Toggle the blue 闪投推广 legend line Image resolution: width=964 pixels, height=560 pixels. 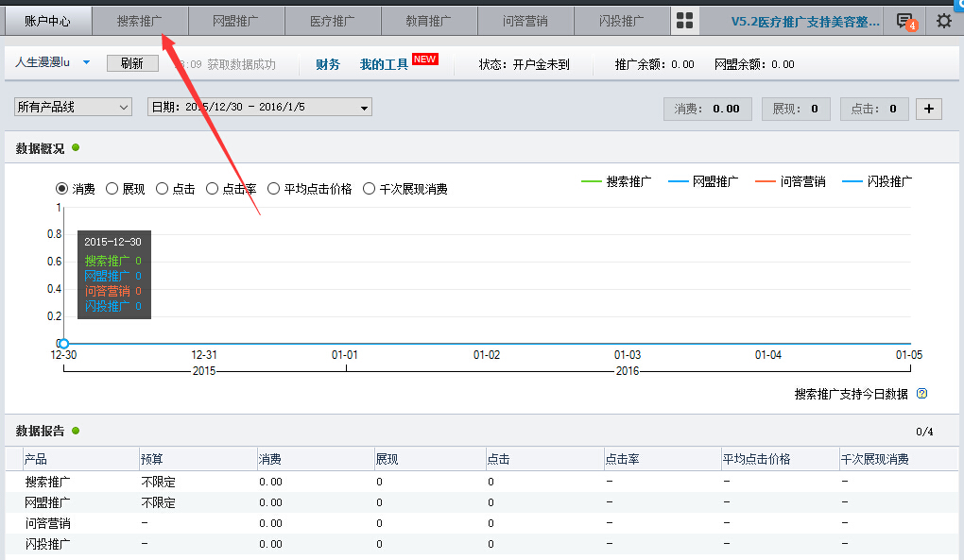coord(877,181)
